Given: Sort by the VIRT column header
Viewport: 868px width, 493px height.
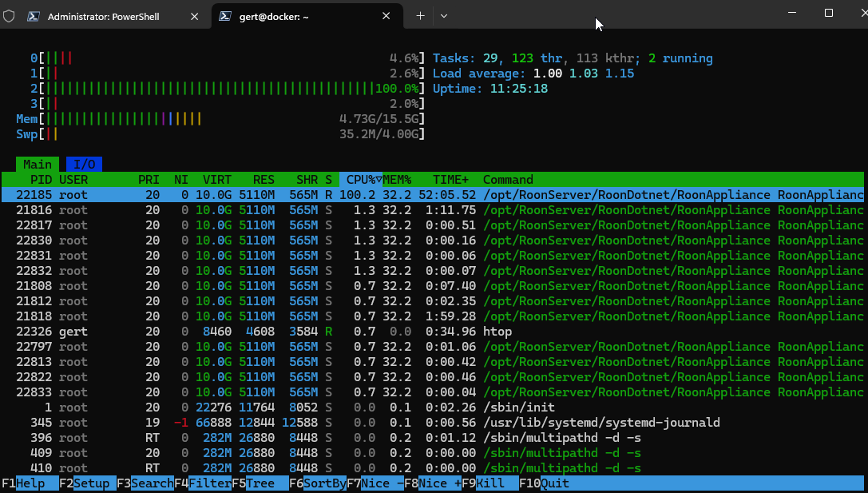Looking at the screenshot, I should tap(217, 180).
